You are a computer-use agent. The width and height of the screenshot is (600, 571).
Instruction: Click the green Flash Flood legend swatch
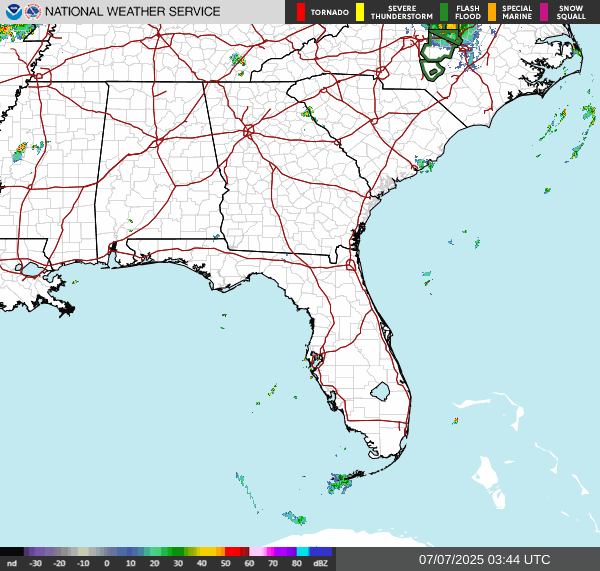pyautogui.click(x=444, y=12)
